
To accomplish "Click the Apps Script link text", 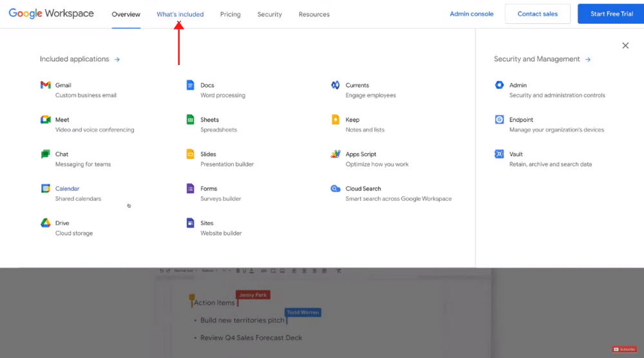I will click(x=361, y=154).
